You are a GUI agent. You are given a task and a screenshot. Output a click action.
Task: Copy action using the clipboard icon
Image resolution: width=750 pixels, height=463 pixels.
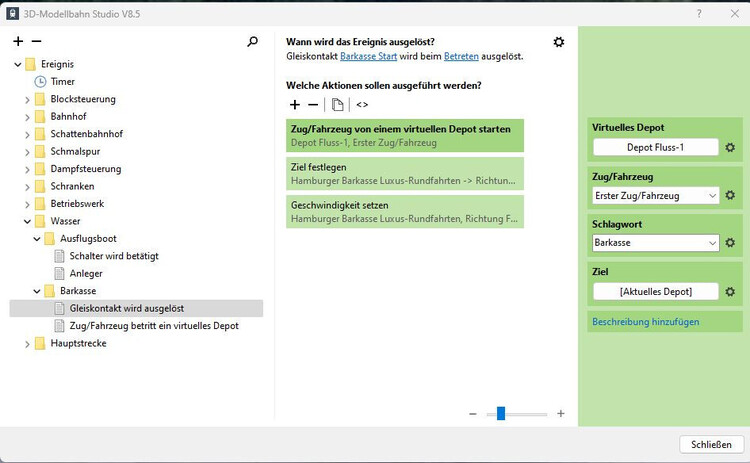(338, 104)
